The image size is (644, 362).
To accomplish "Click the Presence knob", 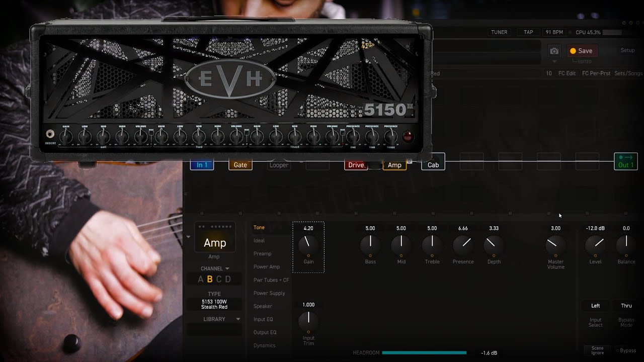I will click(x=463, y=245).
